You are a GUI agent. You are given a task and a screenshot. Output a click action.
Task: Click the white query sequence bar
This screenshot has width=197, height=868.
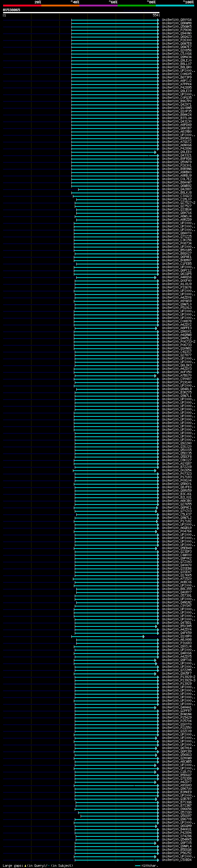tap(81, 13)
